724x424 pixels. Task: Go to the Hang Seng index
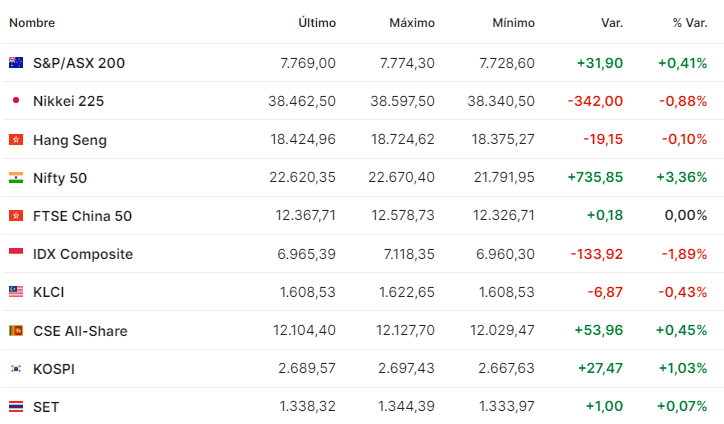click(70, 140)
